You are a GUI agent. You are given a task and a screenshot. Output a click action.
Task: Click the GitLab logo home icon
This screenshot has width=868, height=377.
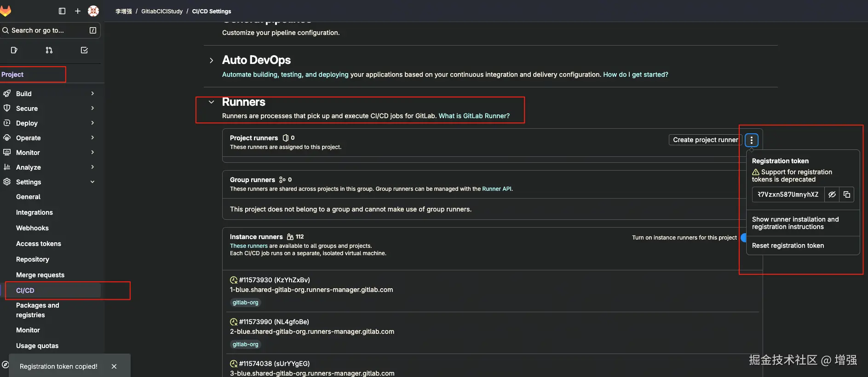coord(6,11)
